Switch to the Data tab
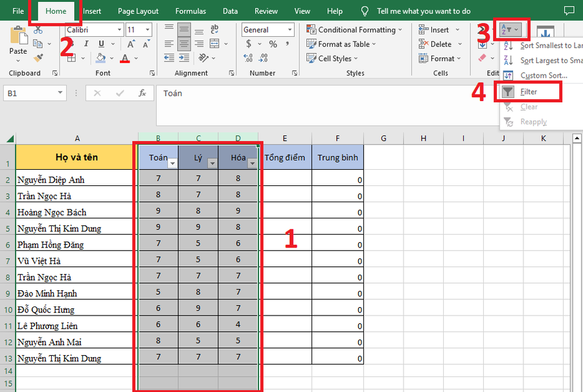 coord(230,11)
